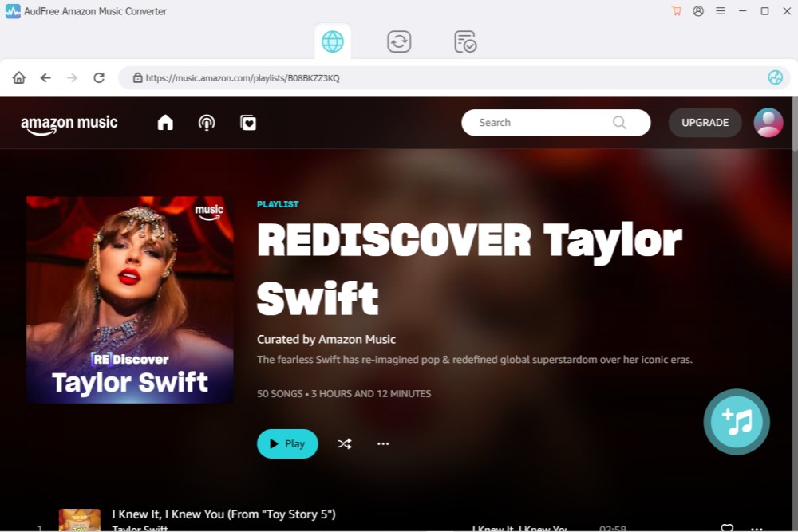Reload the Amazon Music page

click(99, 77)
